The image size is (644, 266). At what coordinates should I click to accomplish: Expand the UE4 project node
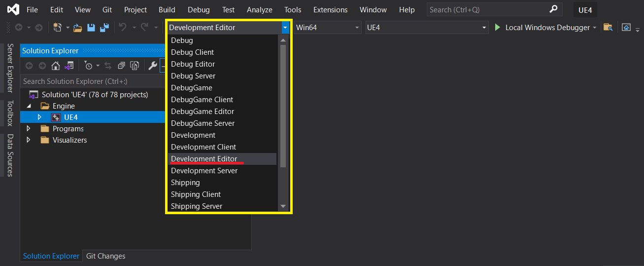click(x=39, y=117)
